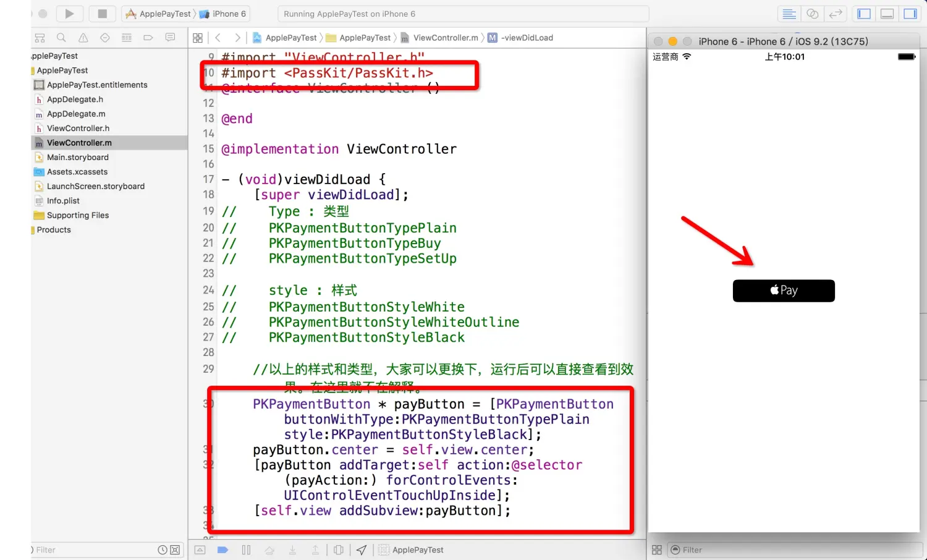Viewport: 927px width, 560px height.
Task: Show the Debug navigator
Action: coord(127,38)
